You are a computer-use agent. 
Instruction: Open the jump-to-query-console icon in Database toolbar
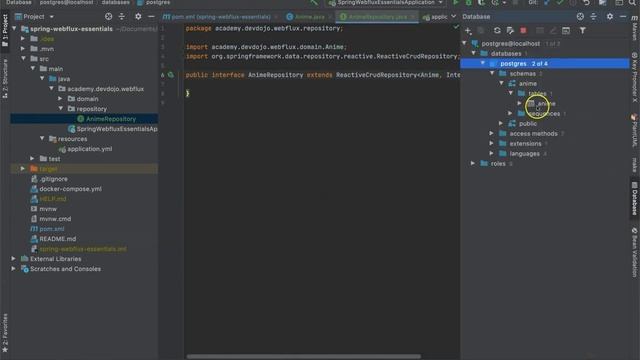[566, 31]
